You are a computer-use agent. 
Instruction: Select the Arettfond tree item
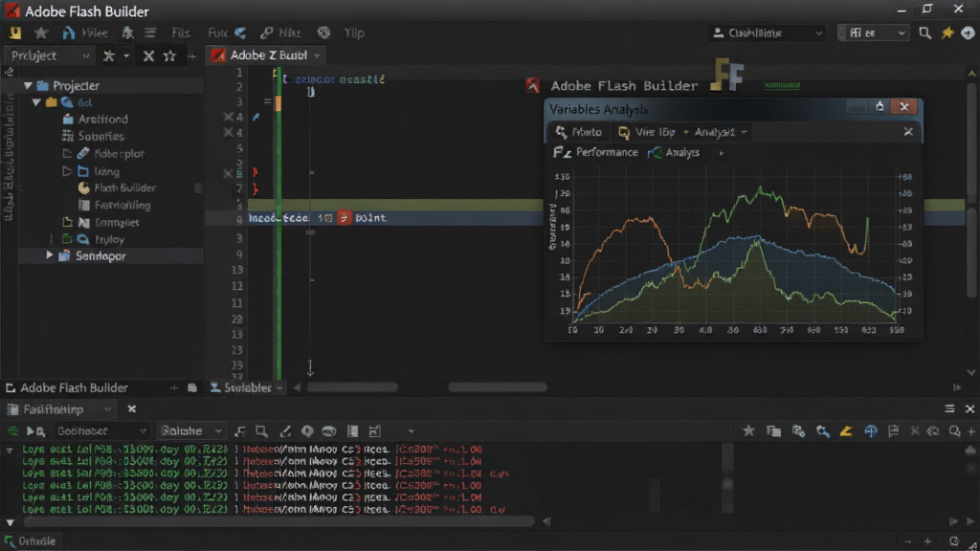[x=95, y=119]
